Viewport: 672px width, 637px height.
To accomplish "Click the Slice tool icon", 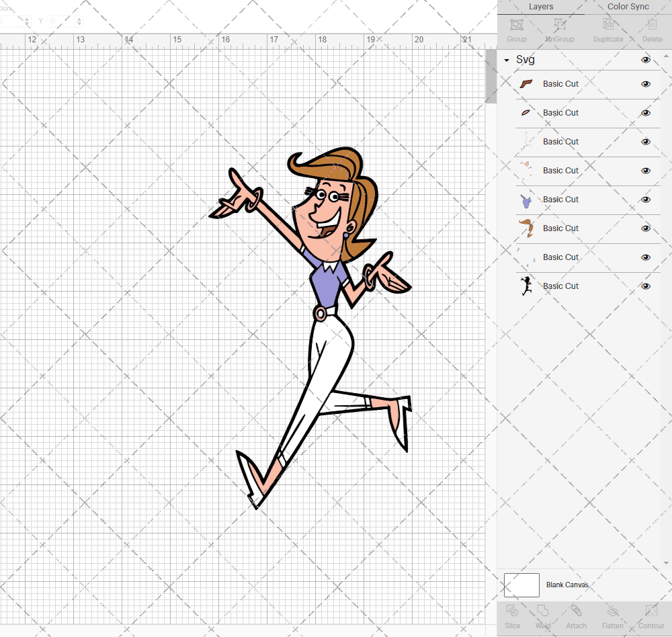I will coord(512,610).
